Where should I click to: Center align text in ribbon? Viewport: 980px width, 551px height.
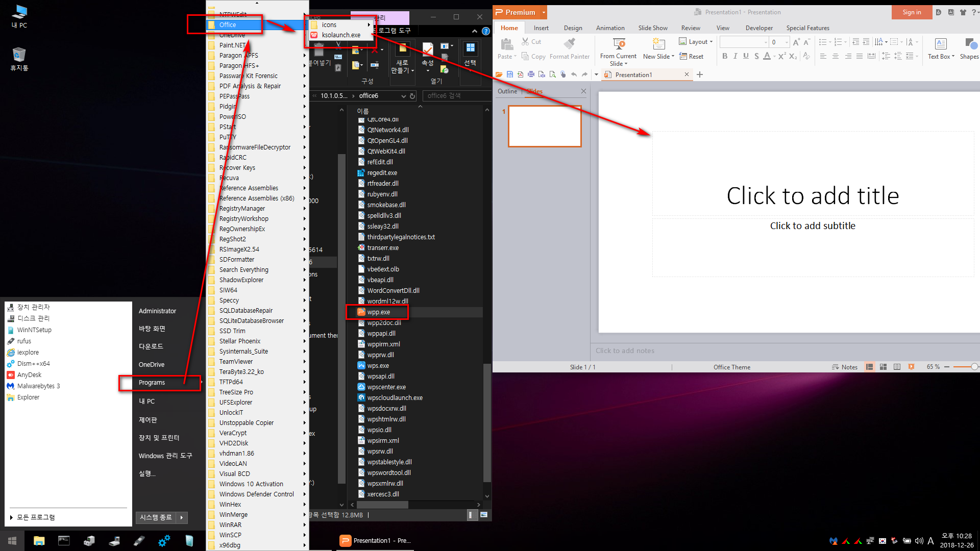pos(836,57)
